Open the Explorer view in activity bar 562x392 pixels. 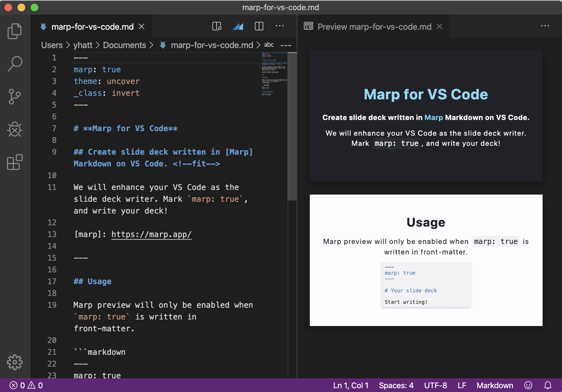click(15, 31)
